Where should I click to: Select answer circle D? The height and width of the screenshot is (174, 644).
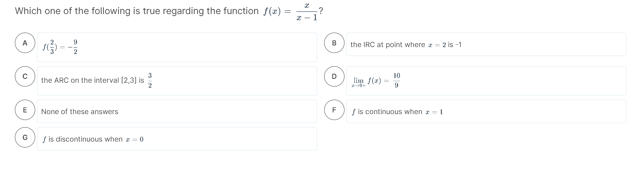(x=334, y=76)
